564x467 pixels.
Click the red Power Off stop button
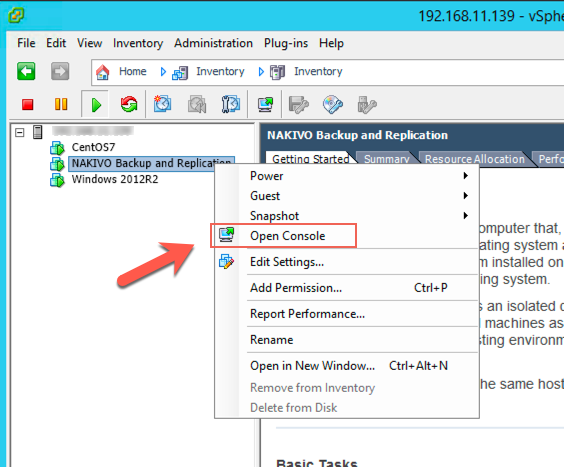click(27, 104)
